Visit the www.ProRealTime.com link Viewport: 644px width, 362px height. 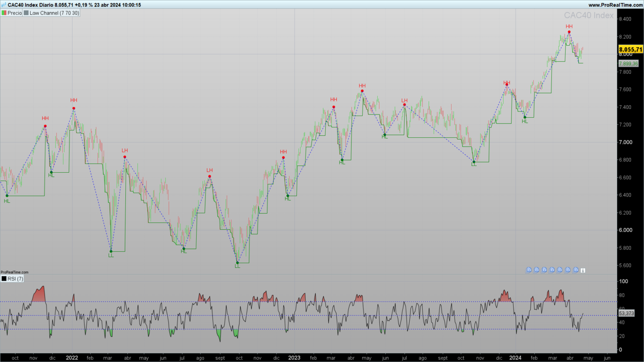click(x=615, y=5)
